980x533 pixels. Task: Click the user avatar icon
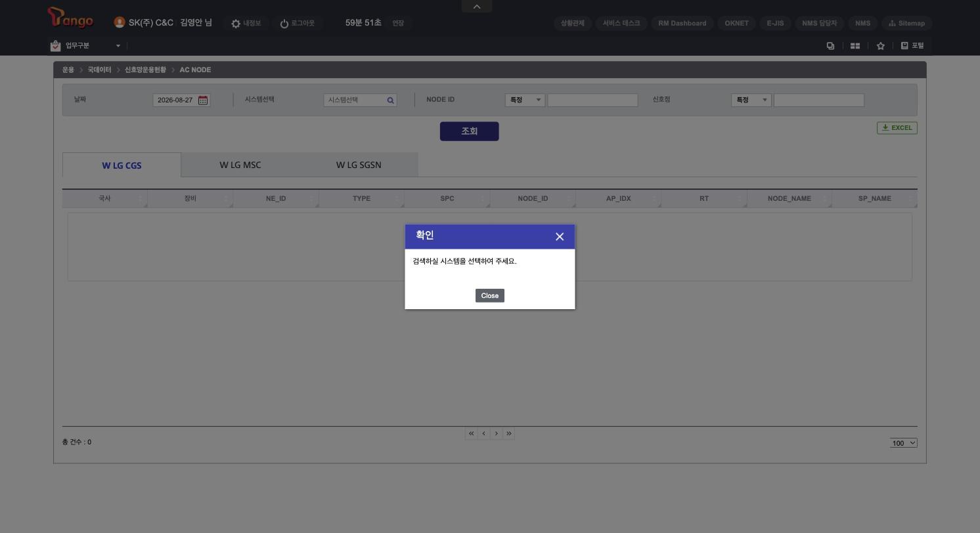click(120, 22)
